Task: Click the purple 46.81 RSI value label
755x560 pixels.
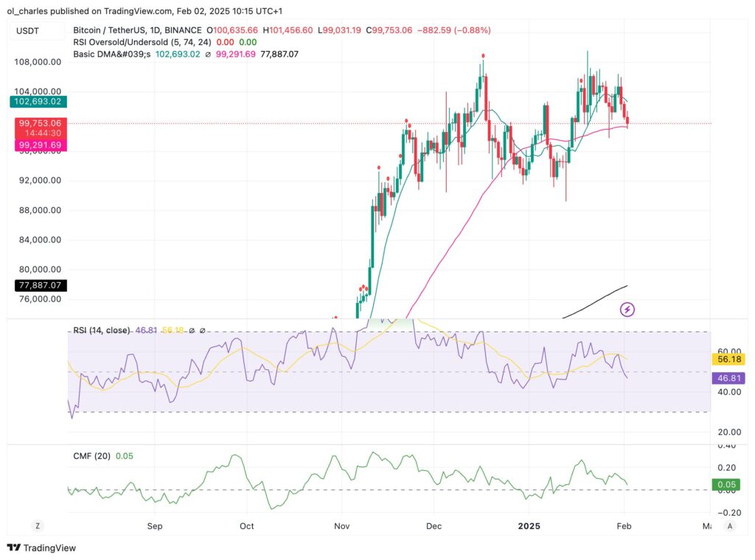Action: (729, 378)
